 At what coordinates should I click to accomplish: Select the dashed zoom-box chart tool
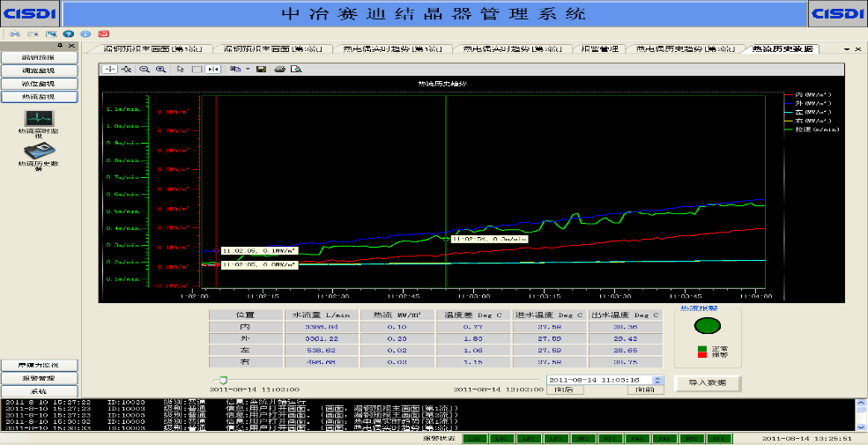(197, 70)
